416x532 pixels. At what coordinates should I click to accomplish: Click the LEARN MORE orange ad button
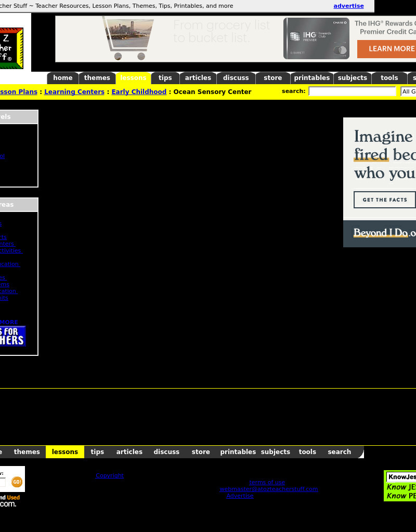click(x=387, y=49)
